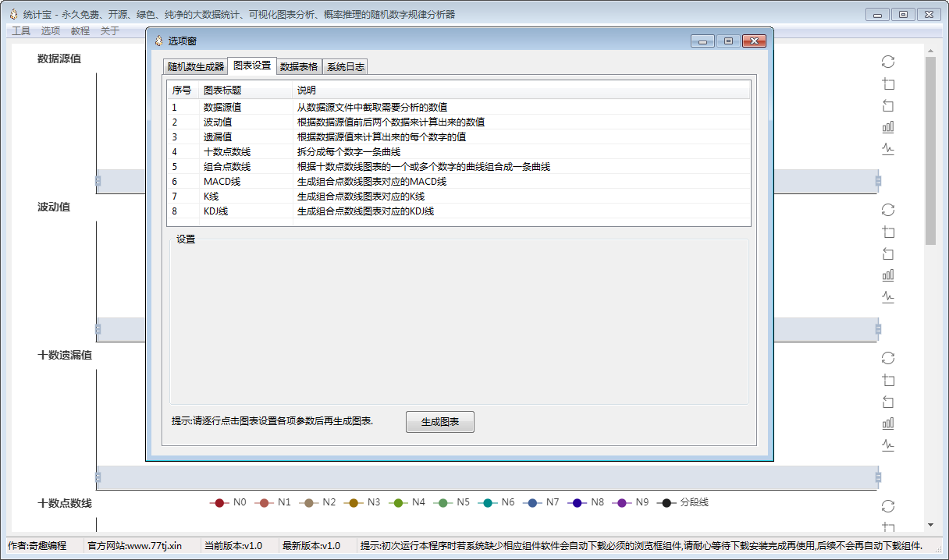Screen dimensions: 949x560
Task: Activate area zoom icon for 十数遗漏值 chart
Action: (x=887, y=380)
